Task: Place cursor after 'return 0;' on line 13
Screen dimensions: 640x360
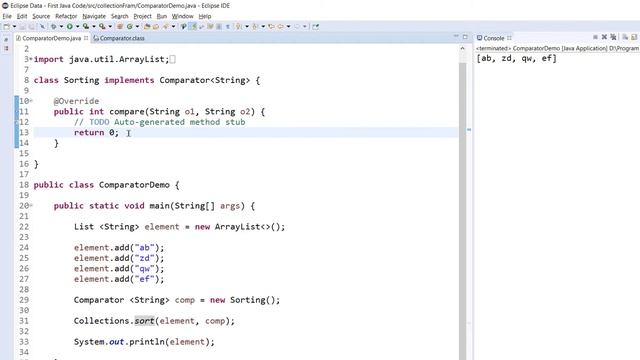Action: point(119,133)
